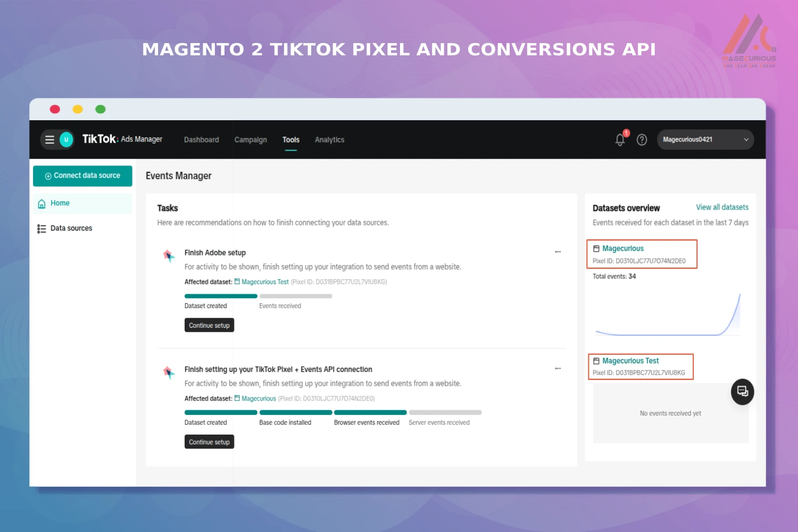The width and height of the screenshot is (798, 532).
Task: Click the Dataset created progress bar
Action: point(221,296)
